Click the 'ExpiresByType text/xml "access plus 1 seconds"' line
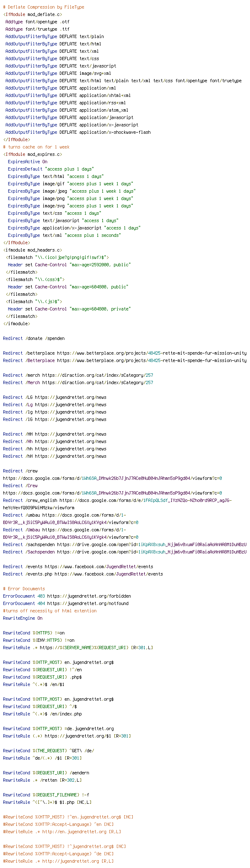 64,236
